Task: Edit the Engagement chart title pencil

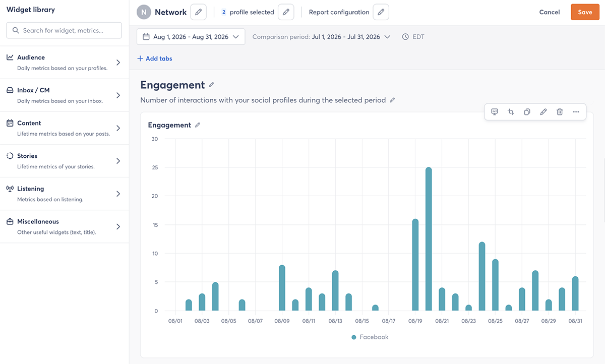Action: (x=198, y=125)
